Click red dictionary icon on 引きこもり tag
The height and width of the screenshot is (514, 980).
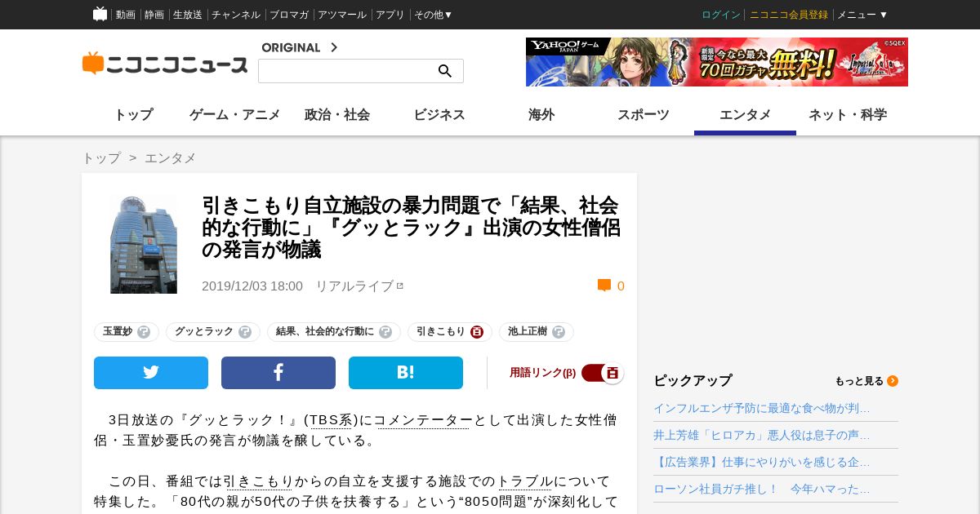pos(477,332)
